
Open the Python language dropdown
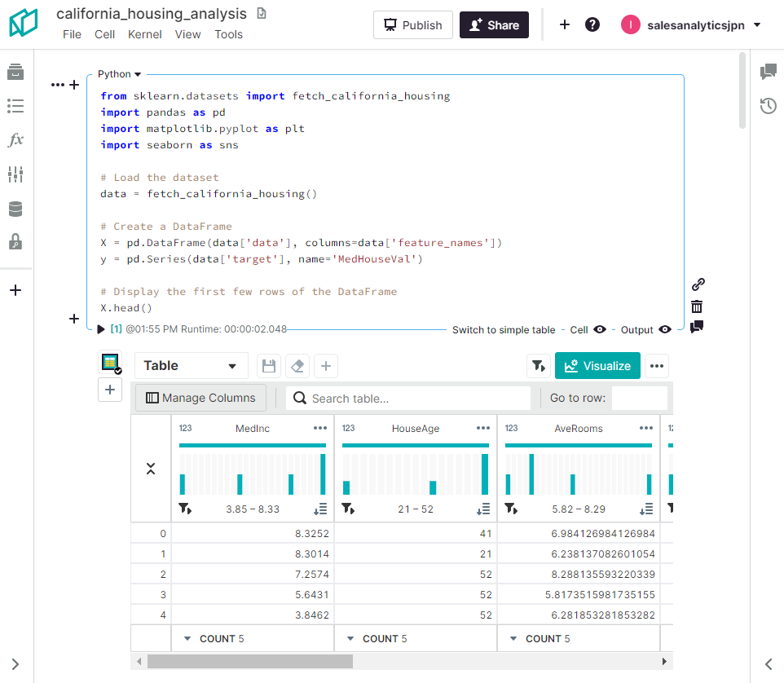click(119, 74)
